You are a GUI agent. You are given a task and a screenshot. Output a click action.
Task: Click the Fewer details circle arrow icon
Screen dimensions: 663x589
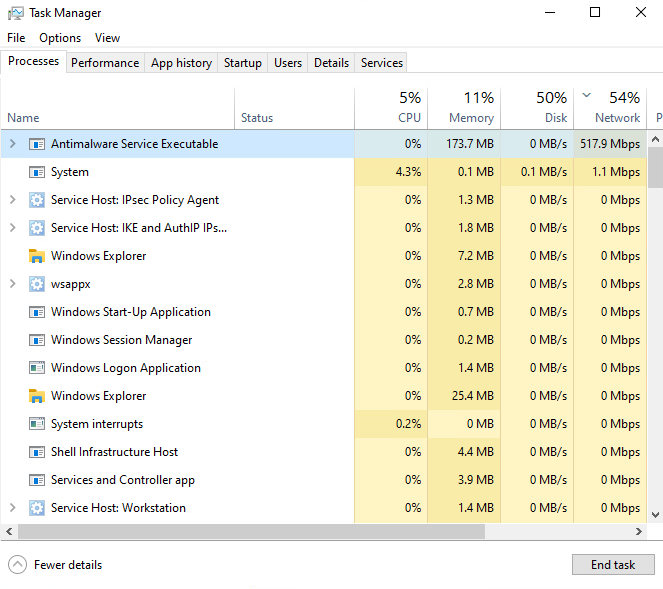17,565
